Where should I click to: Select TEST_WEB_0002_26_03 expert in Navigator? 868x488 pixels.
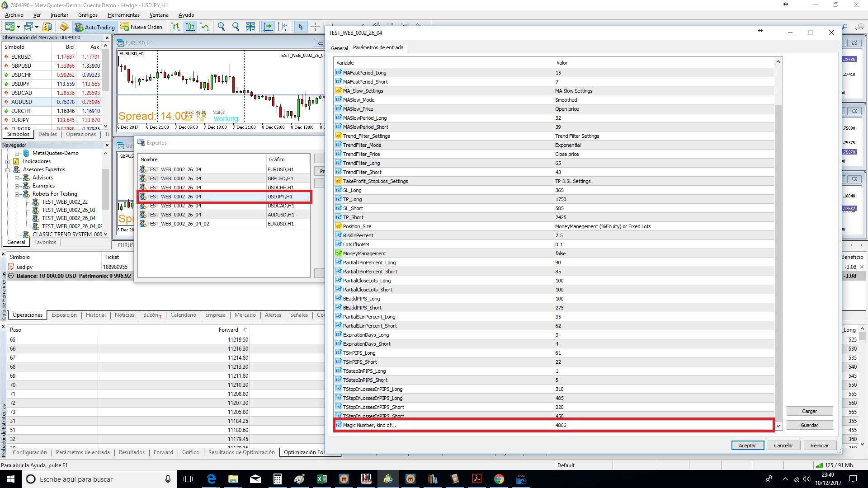pyautogui.click(x=69, y=210)
